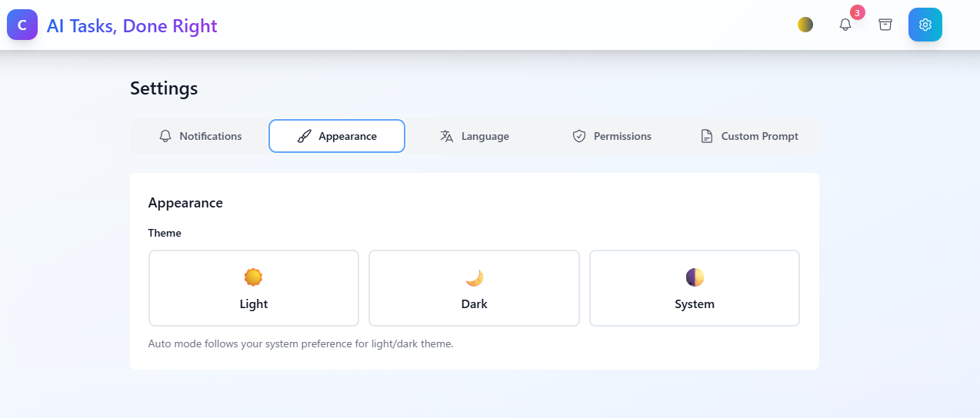
Task: Click the bell icon on the Notifications tab
Action: tap(165, 136)
